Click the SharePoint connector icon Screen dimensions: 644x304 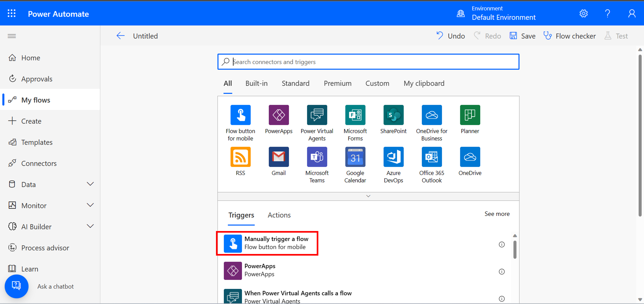(x=393, y=115)
